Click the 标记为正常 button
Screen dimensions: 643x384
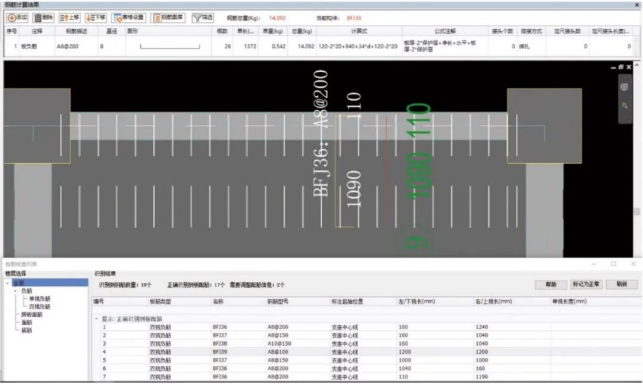(x=586, y=284)
